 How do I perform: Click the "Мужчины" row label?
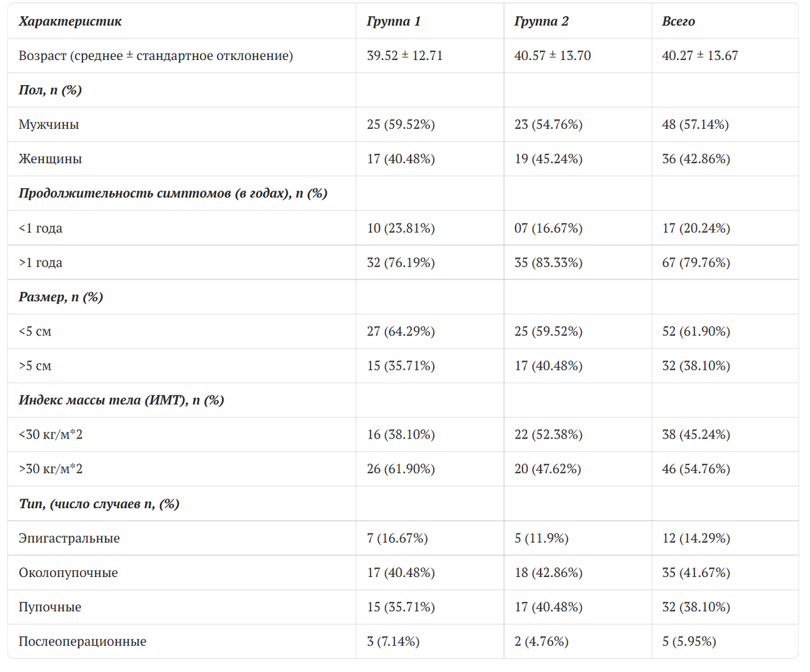(x=49, y=125)
